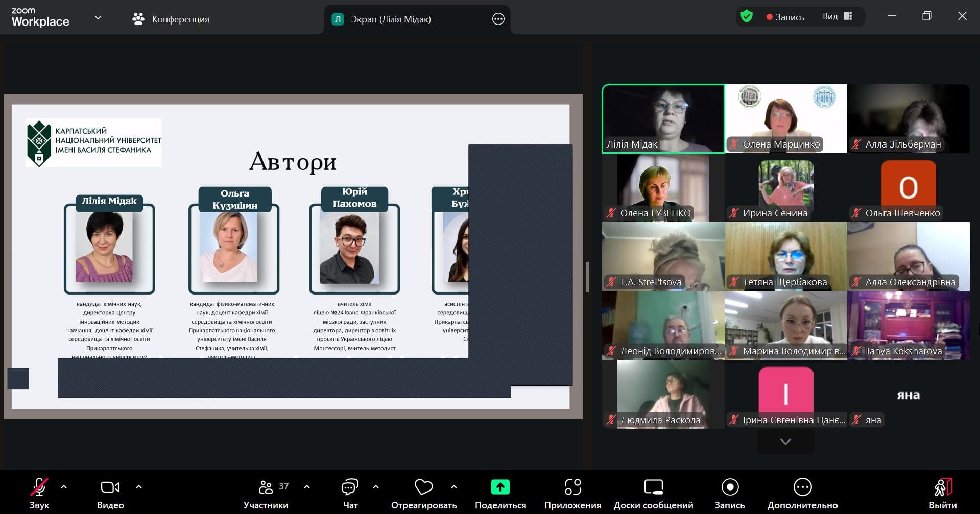Viewport: 980px width, 514px height.
Task: Expand audio options arrow next to Звук
Action: 64,487
